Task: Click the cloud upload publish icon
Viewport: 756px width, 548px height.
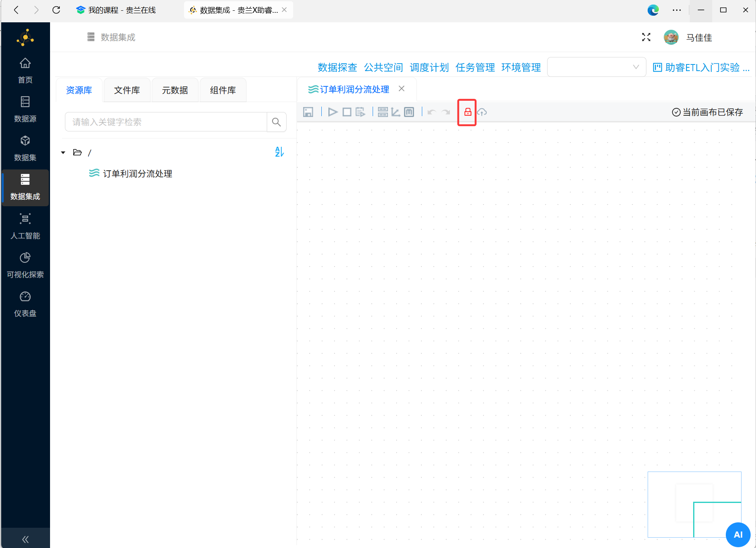Action: [482, 112]
